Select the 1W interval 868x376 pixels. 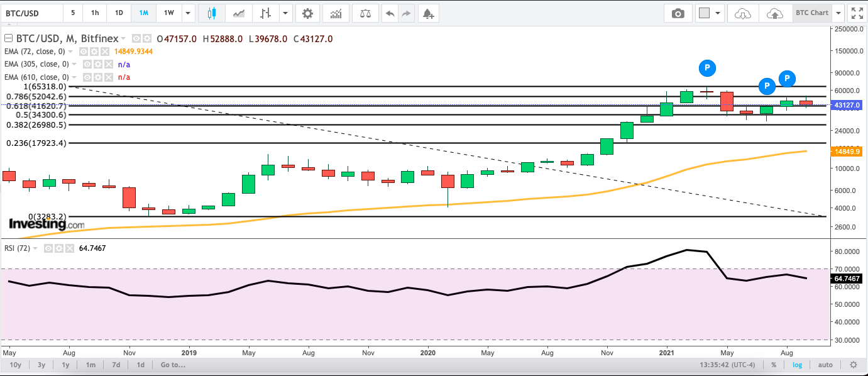tap(168, 13)
